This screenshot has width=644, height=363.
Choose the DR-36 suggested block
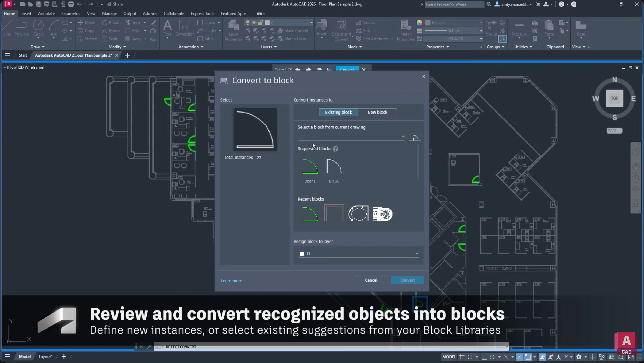pos(334,171)
